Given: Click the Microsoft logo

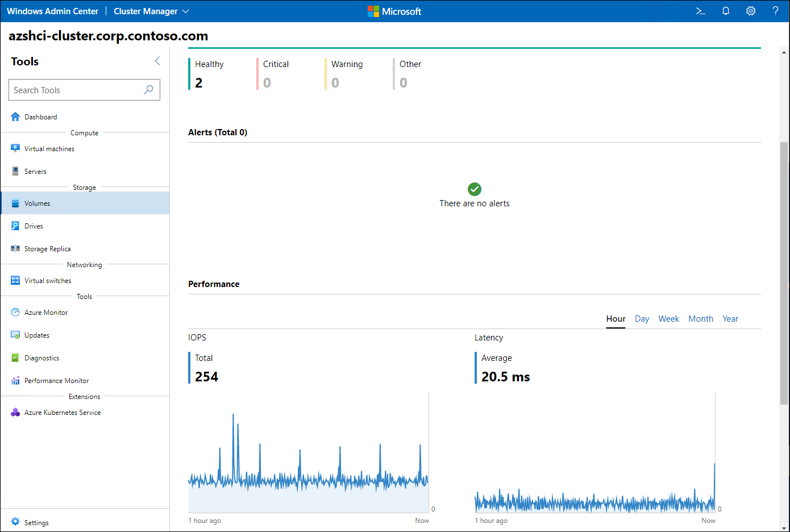Looking at the screenshot, I should pyautogui.click(x=394, y=11).
